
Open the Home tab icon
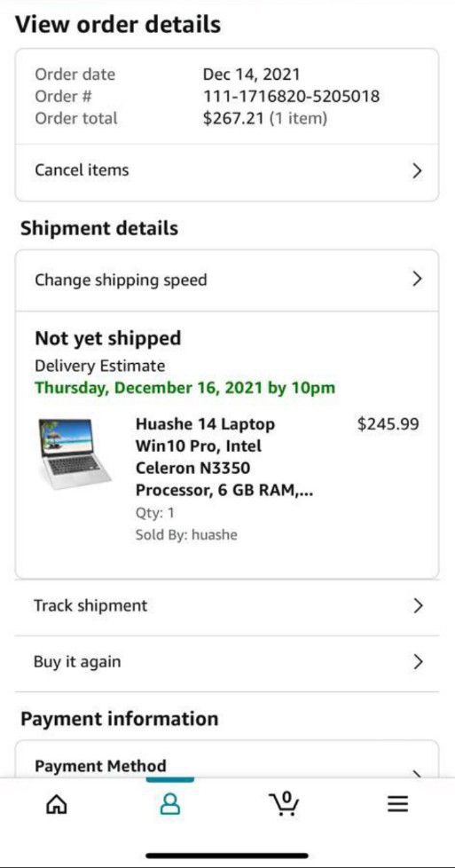click(x=57, y=804)
